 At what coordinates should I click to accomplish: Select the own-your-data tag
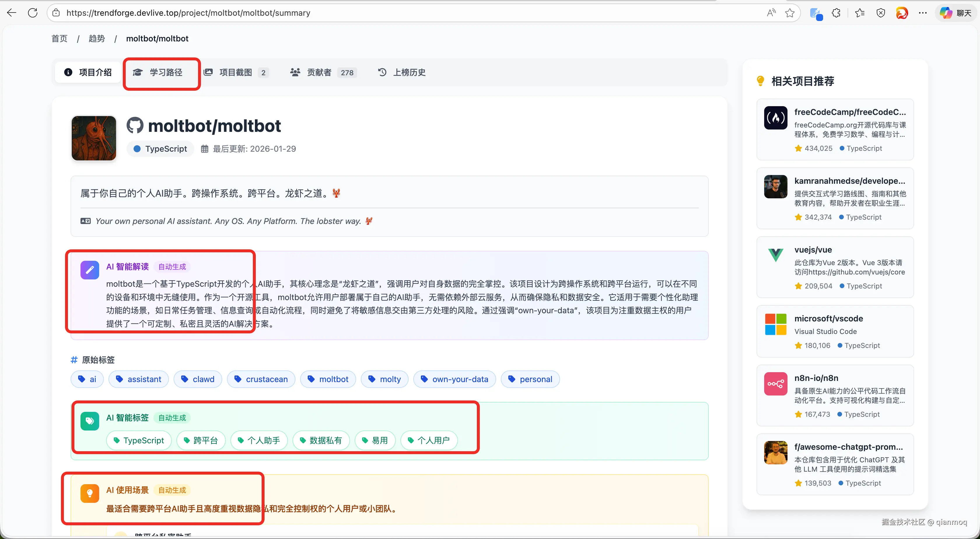point(454,379)
